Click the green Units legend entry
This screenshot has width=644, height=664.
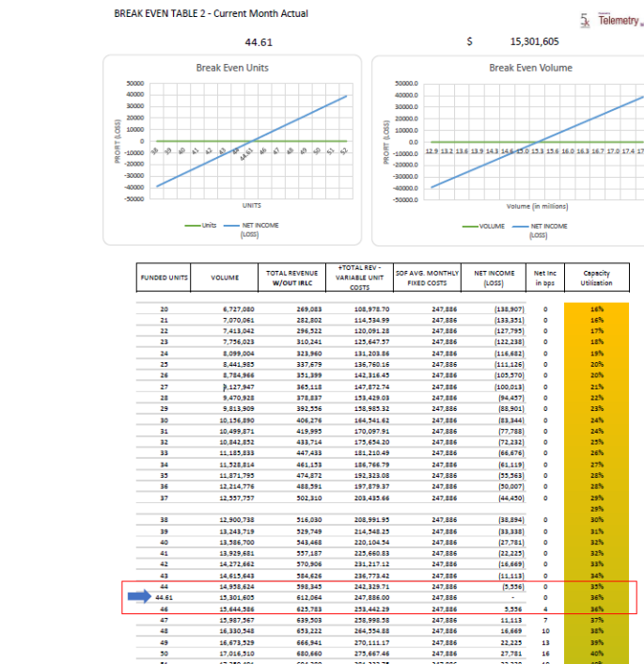pyautogui.click(x=200, y=225)
